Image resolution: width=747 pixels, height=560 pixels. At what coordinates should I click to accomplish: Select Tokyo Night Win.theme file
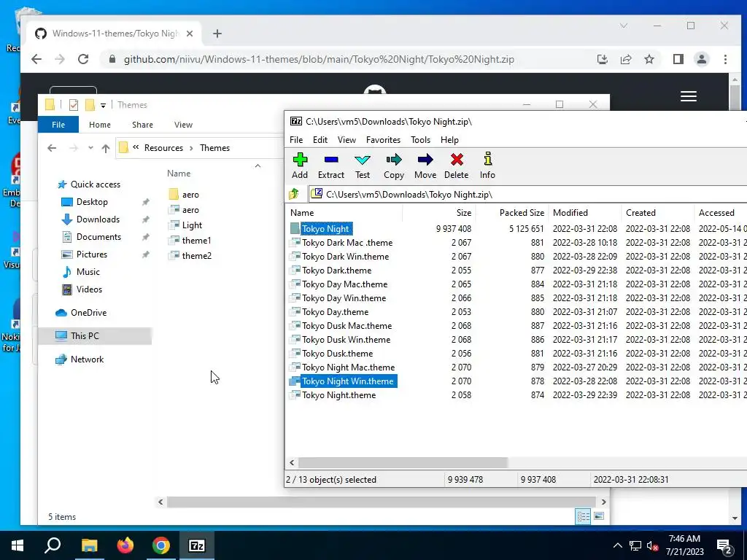coord(348,381)
